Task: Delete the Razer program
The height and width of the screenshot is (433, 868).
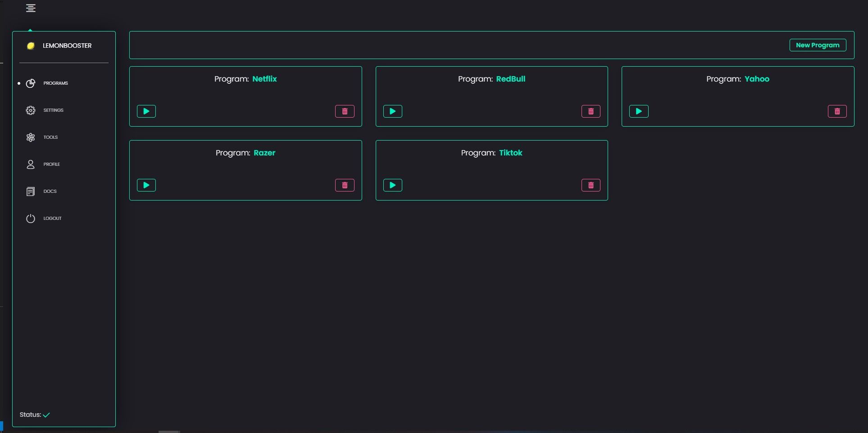Action: click(x=345, y=185)
